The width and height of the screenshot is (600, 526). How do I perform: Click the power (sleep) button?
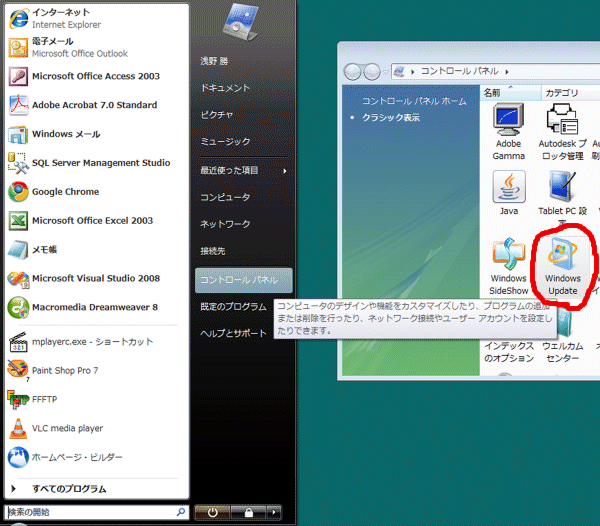212,512
